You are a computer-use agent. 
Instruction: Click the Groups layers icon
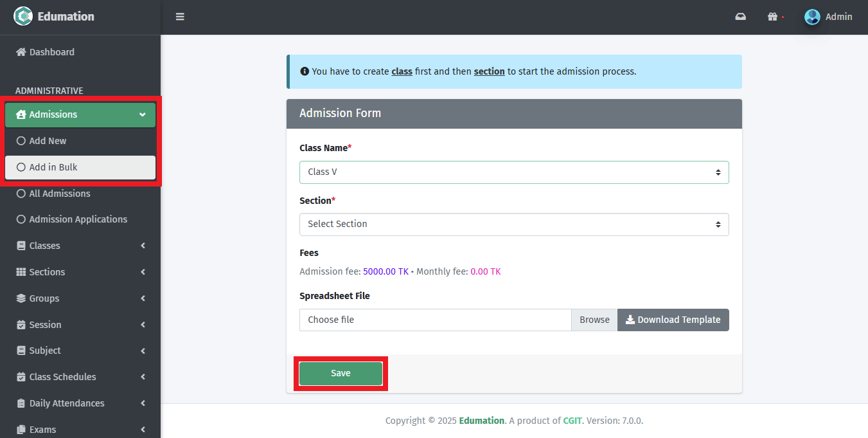pos(21,298)
